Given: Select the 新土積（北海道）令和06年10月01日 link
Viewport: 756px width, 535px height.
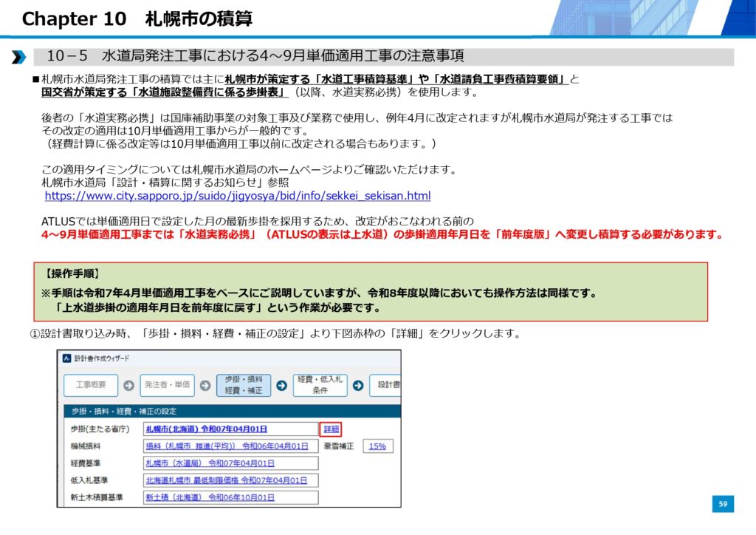Looking at the screenshot, I should click(210, 497).
